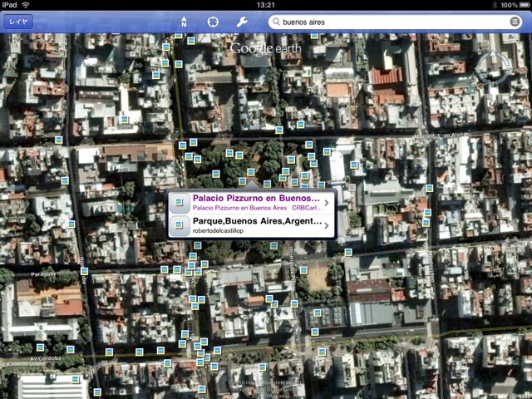532x399 pixels.
Task: Tap the Wi-Fi status icon
Action: (26, 5)
